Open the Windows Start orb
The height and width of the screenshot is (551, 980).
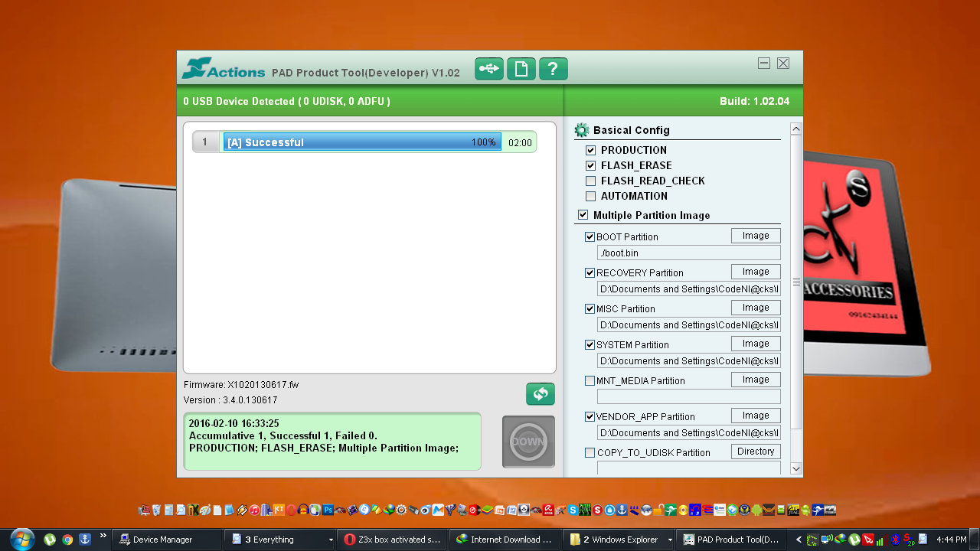point(21,539)
